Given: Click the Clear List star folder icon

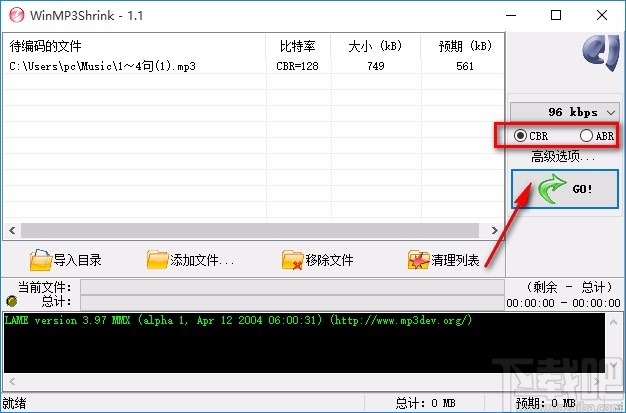Looking at the screenshot, I should click(x=418, y=260).
